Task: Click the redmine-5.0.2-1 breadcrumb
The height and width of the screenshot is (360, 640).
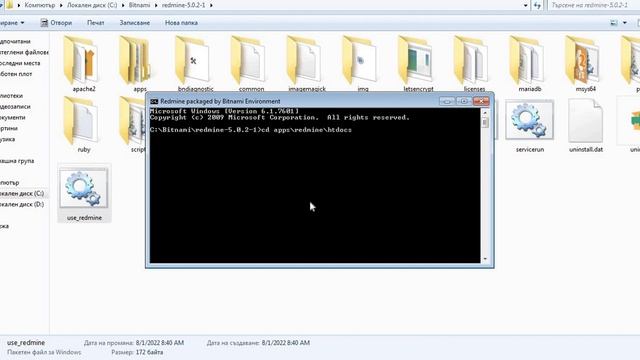Action: click(183, 5)
